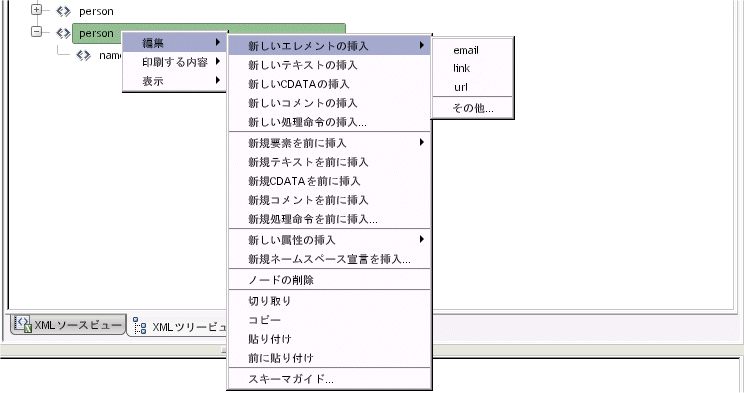This screenshot has height=393, width=744.
Task: Choose 切り取り to cut the node
Action: click(x=329, y=300)
